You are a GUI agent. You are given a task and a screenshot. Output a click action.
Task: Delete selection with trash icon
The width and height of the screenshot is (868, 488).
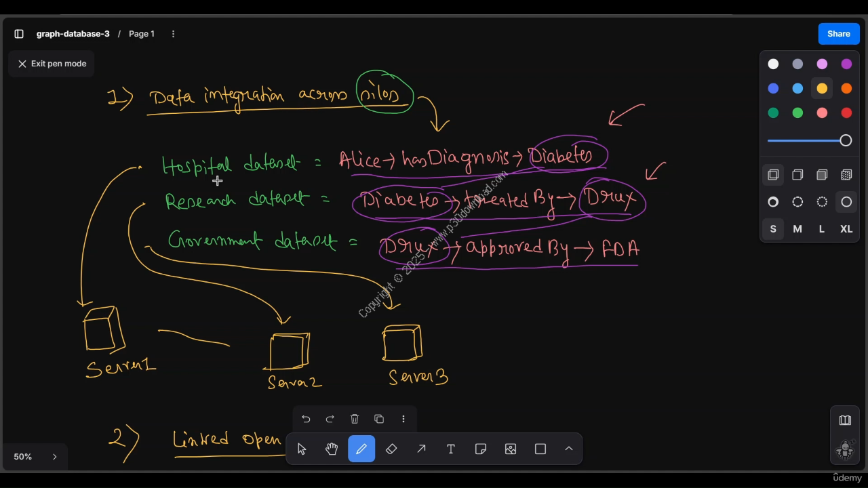(x=355, y=419)
